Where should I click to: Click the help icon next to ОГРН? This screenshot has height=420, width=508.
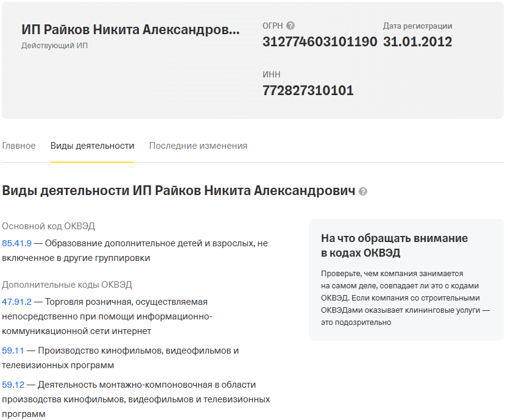pyautogui.click(x=291, y=26)
